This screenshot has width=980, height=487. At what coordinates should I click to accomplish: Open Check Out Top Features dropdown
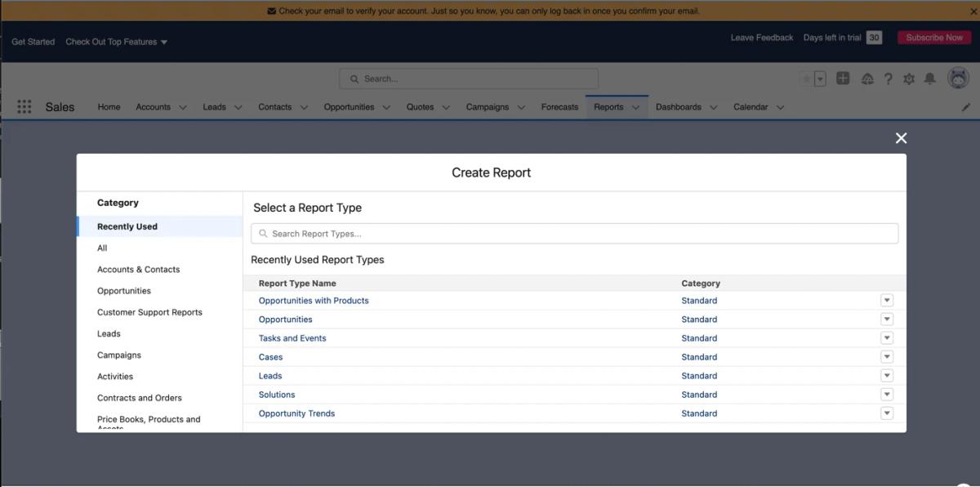pyautogui.click(x=116, y=42)
